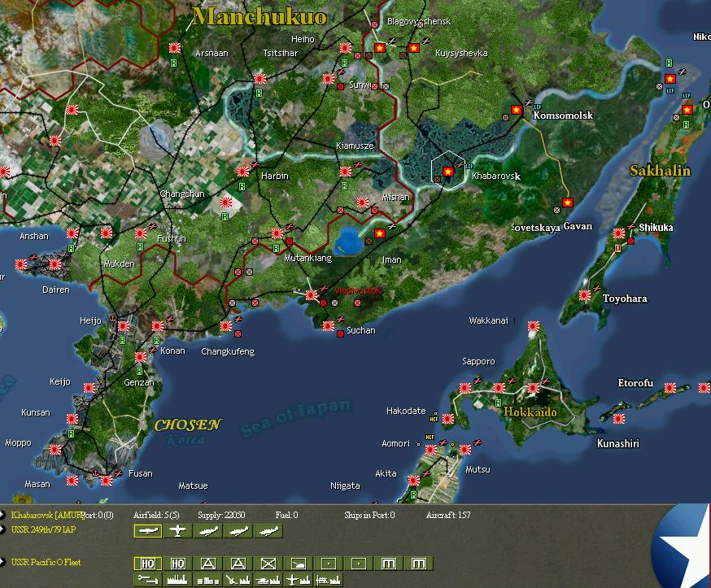The image size is (711, 588).
Task: Select Japanese base flag at Genzan
Action: click(x=141, y=357)
